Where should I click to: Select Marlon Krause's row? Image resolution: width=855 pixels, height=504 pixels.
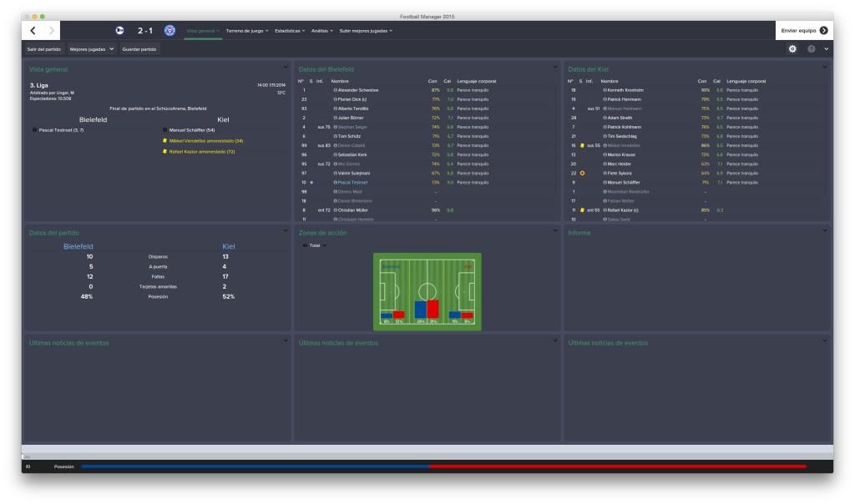coord(696,154)
